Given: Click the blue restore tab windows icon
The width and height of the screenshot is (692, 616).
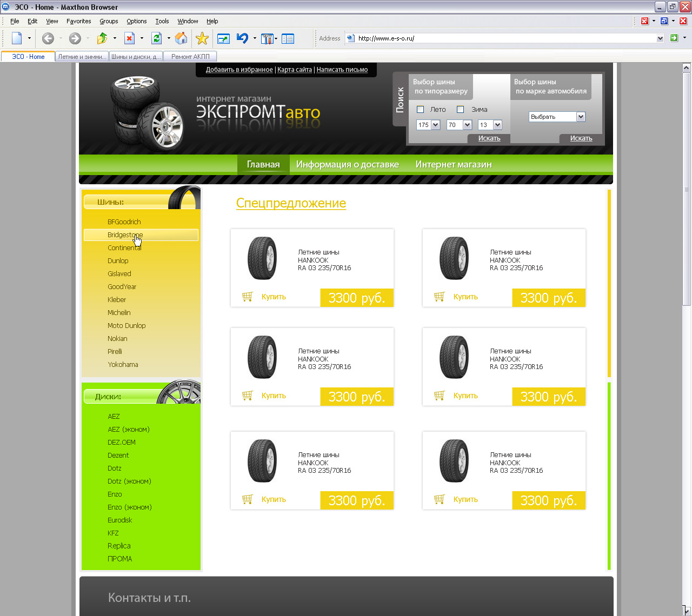Looking at the screenshot, I should click(664, 21).
